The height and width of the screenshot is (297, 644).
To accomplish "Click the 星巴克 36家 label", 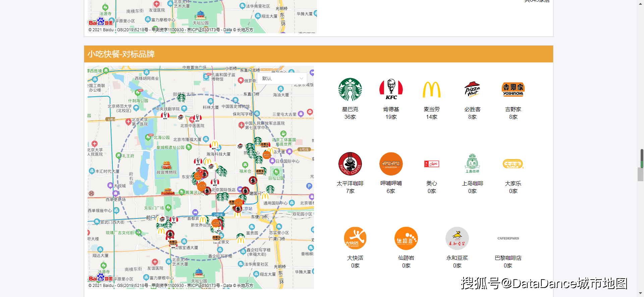I will [350, 113].
